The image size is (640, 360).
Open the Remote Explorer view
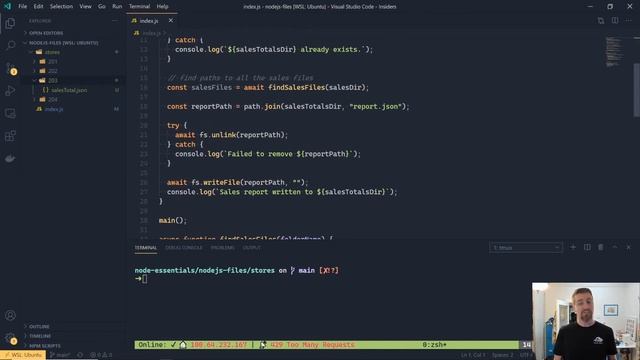(x=10, y=113)
